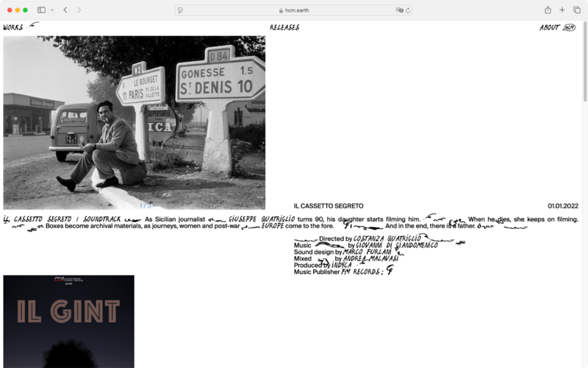
Task: Toggle the Safari sidebar
Action: click(41, 10)
